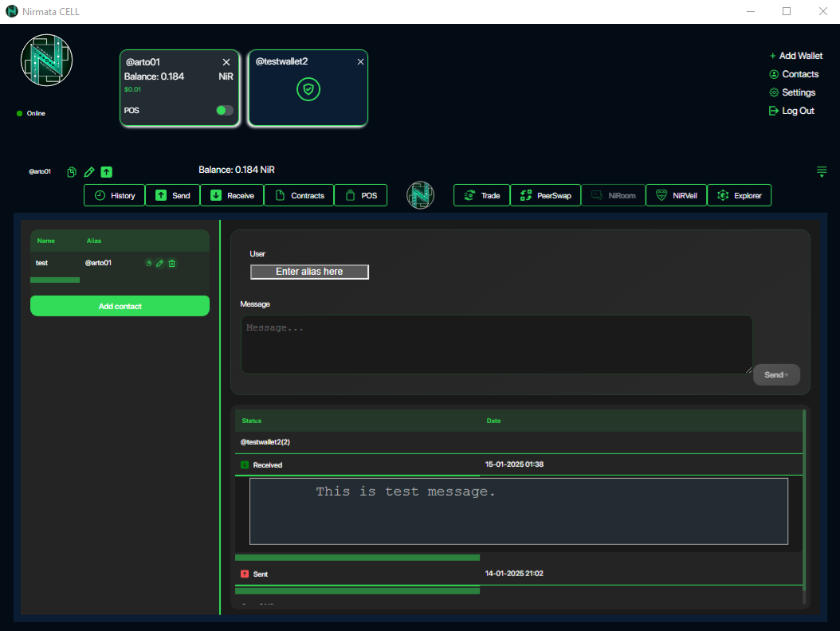Close the @arto01 wallet card
The height and width of the screenshot is (631, 840).
[226, 62]
